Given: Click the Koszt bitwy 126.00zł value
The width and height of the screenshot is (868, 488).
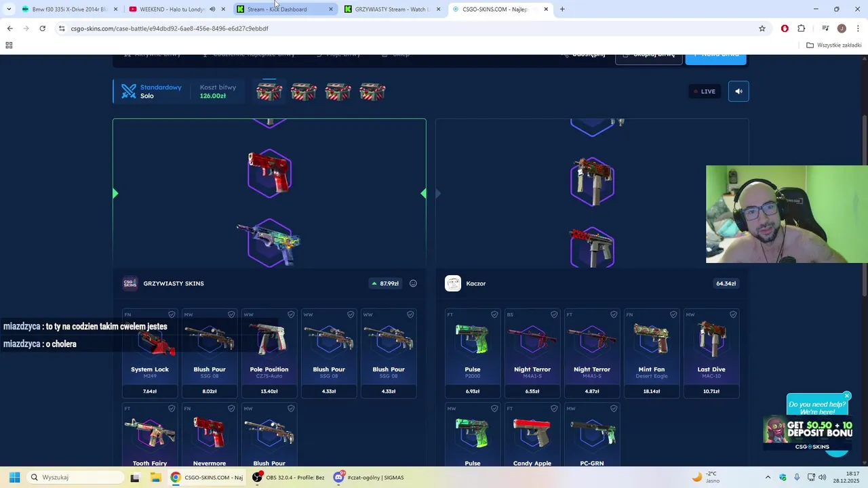Looking at the screenshot, I should click(213, 96).
